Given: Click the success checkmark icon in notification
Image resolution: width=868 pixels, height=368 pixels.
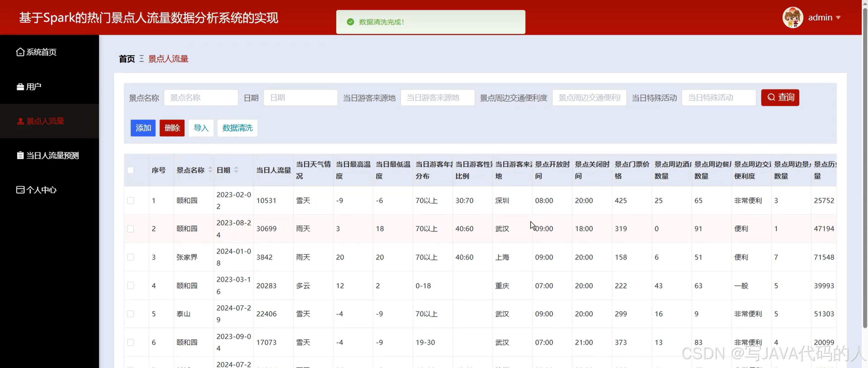Looking at the screenshot, I should (350, 22).
